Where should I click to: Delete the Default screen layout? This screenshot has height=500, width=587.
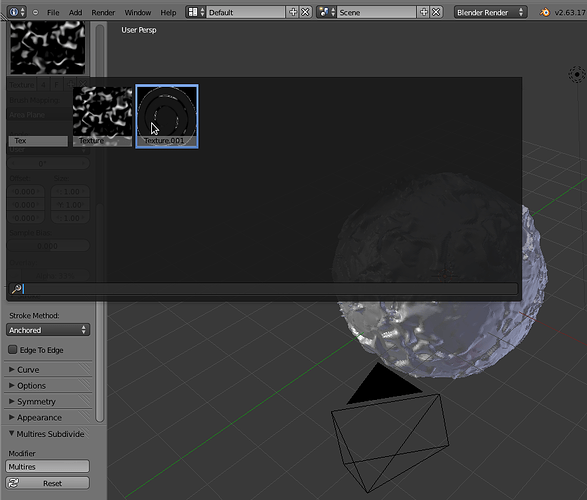click(x=305, y=12)
